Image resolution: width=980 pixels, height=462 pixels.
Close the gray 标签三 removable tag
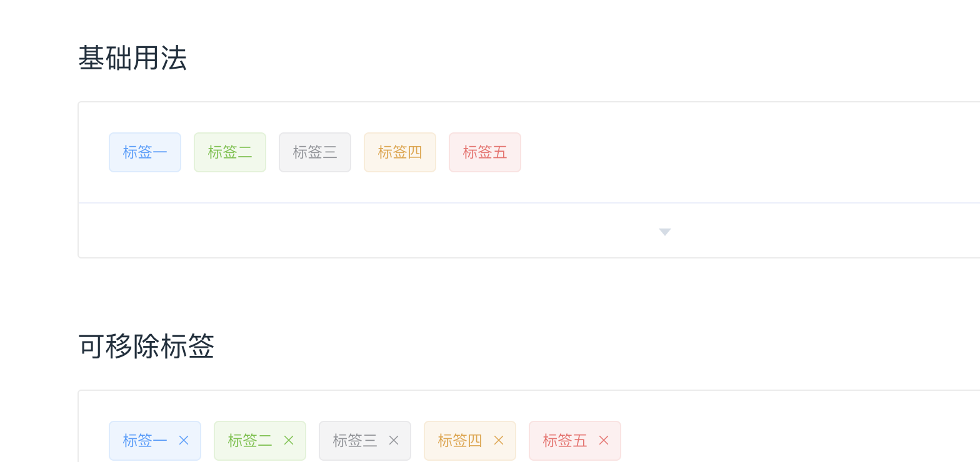393,440
